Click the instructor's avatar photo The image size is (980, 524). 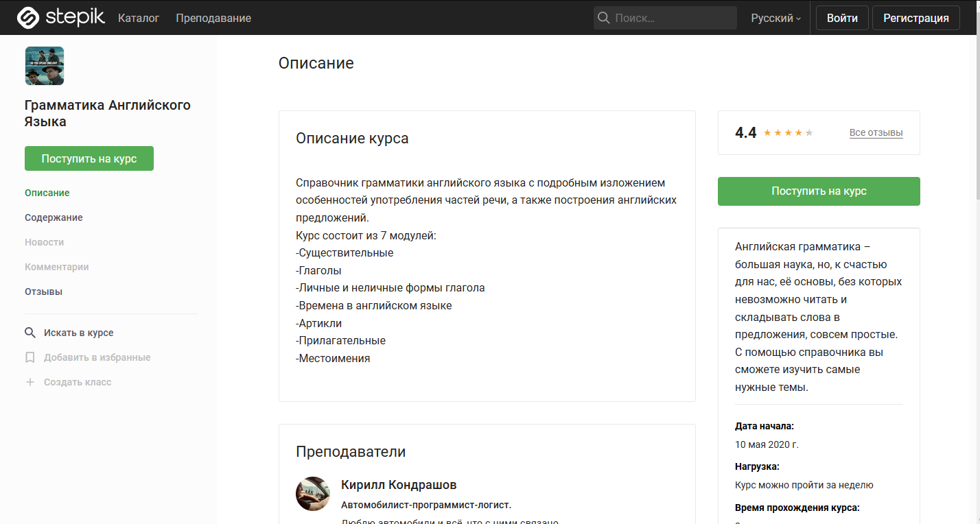point(313,493)
